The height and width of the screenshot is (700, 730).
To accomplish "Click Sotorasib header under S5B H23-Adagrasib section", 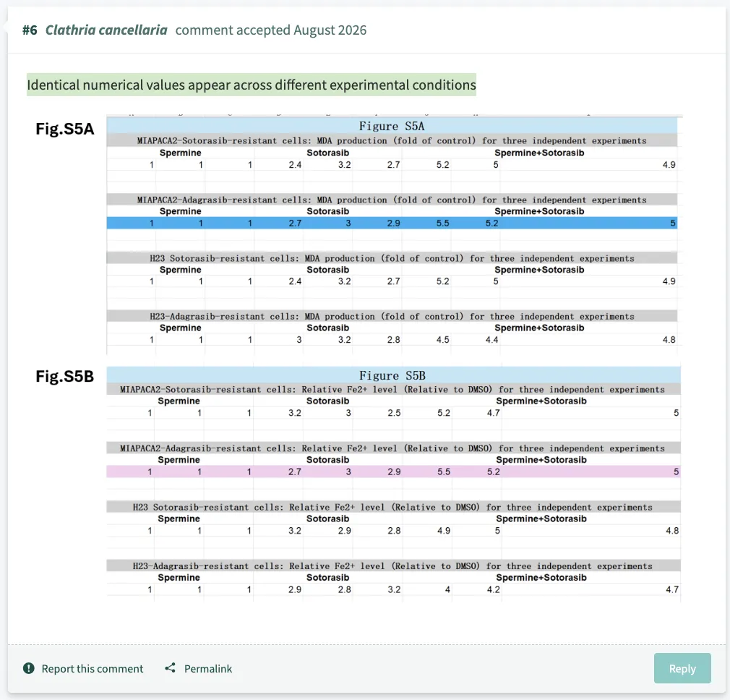I will pyautogui.click(x=327, y=578).
